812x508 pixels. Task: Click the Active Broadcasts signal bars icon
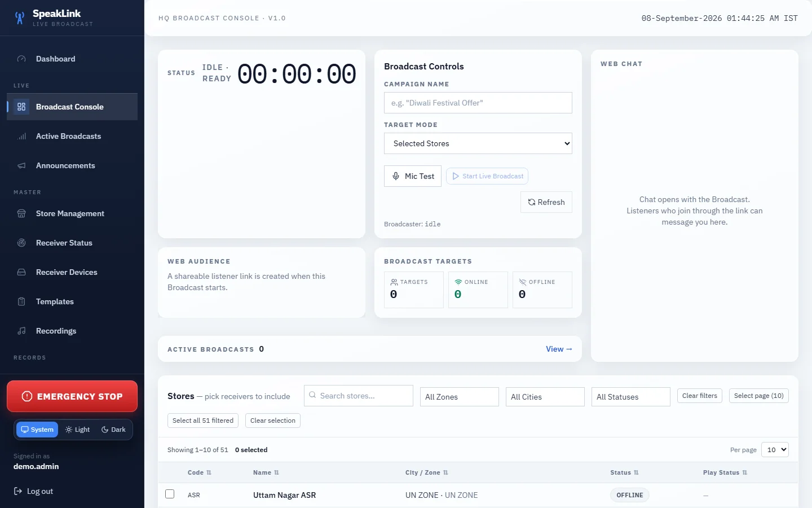coord(21,136)
